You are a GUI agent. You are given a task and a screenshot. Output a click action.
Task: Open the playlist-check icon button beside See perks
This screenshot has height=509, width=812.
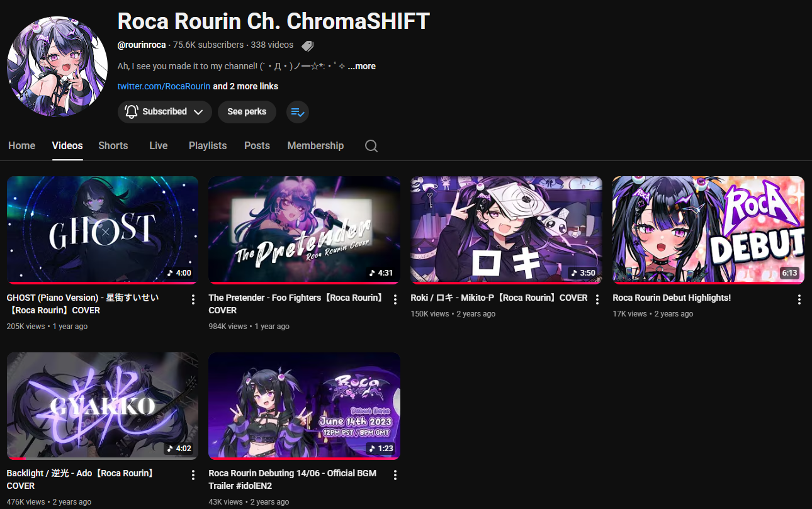(x=298, y=112)
